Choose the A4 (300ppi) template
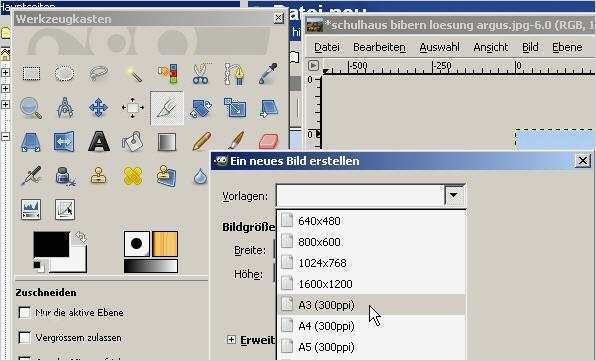Screen dimensions: 596x361 point(372,326)
